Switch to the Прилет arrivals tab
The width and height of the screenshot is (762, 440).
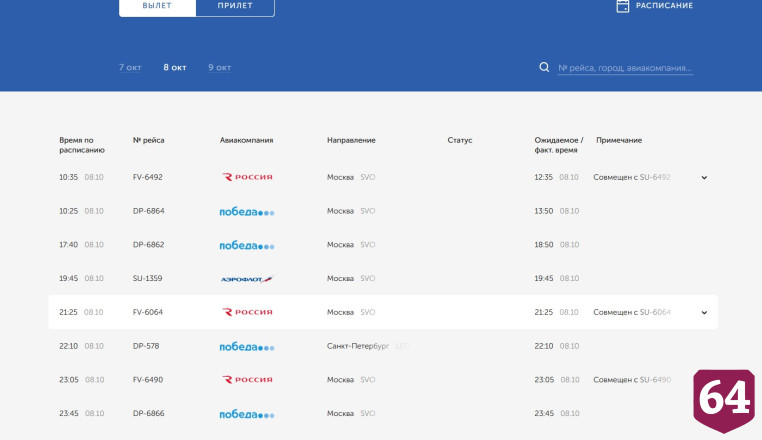point(235,6)
